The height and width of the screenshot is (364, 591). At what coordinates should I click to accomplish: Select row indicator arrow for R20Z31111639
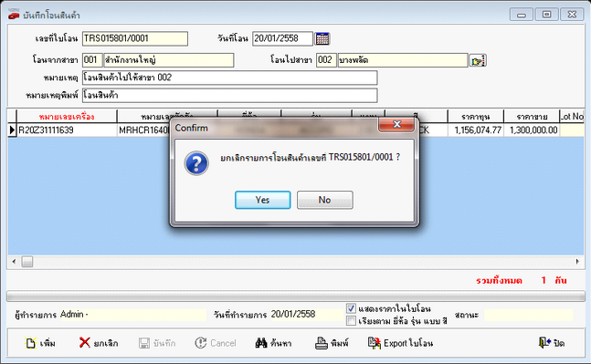[12, 130]
